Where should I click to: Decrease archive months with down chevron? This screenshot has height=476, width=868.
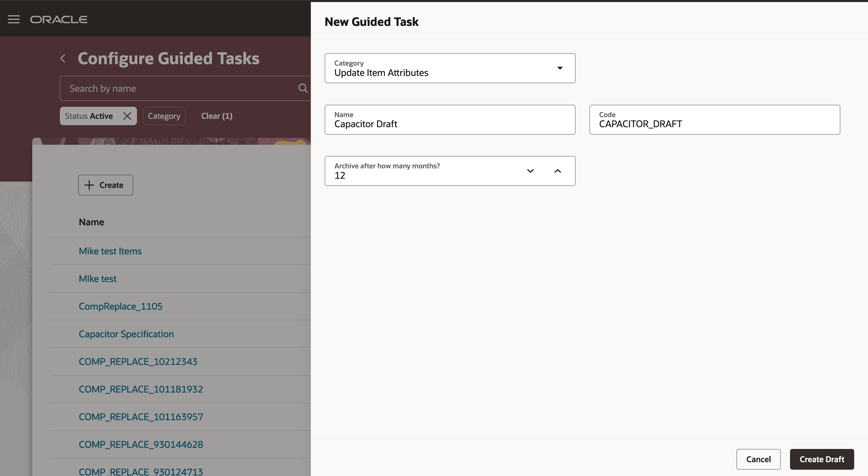(x=530, y=171)
